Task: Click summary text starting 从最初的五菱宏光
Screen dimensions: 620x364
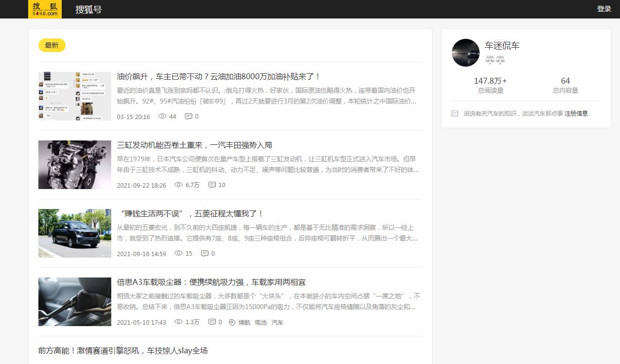Action: [x=267, y=233]
